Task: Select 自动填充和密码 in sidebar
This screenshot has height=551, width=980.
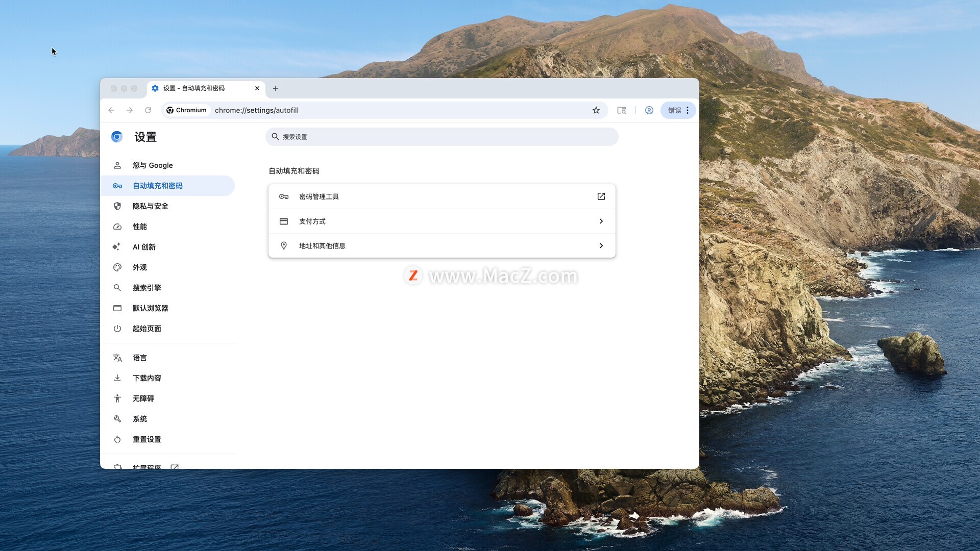Action: click(x=167, y=186)
